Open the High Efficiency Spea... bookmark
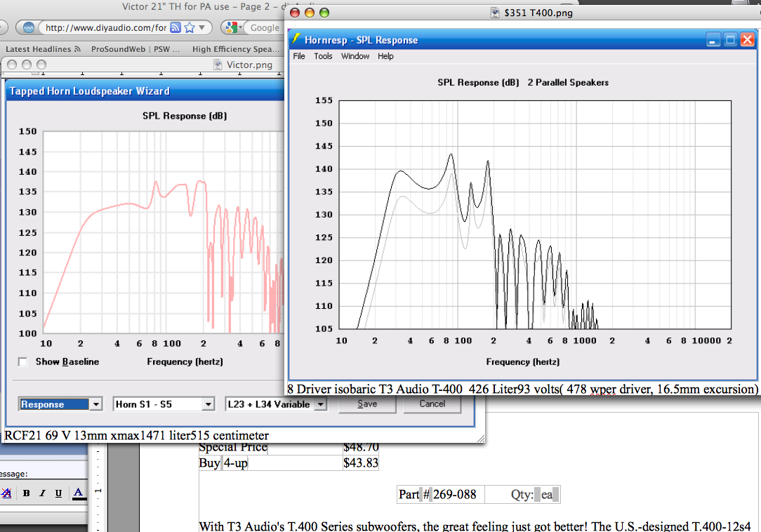This screenshot has height=532, width=761. click(x=236, y=49)
